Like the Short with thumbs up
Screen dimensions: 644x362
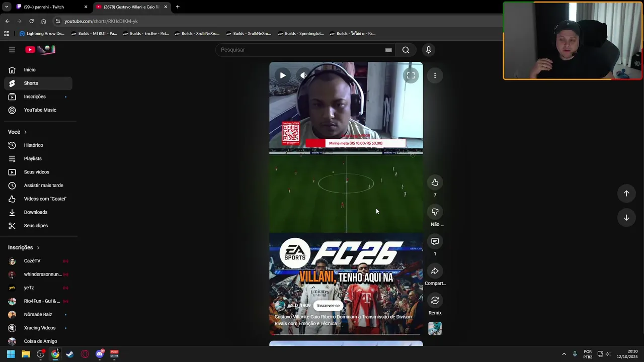435,183
